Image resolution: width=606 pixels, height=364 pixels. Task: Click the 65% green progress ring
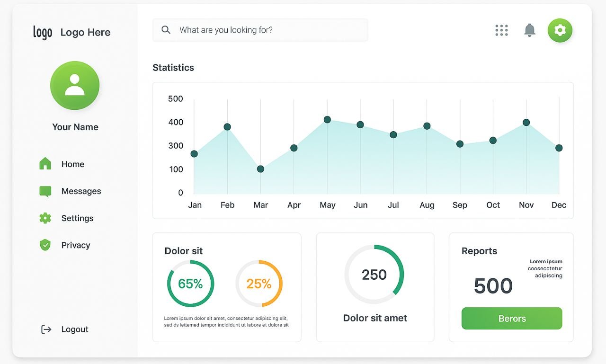point(190,284)
